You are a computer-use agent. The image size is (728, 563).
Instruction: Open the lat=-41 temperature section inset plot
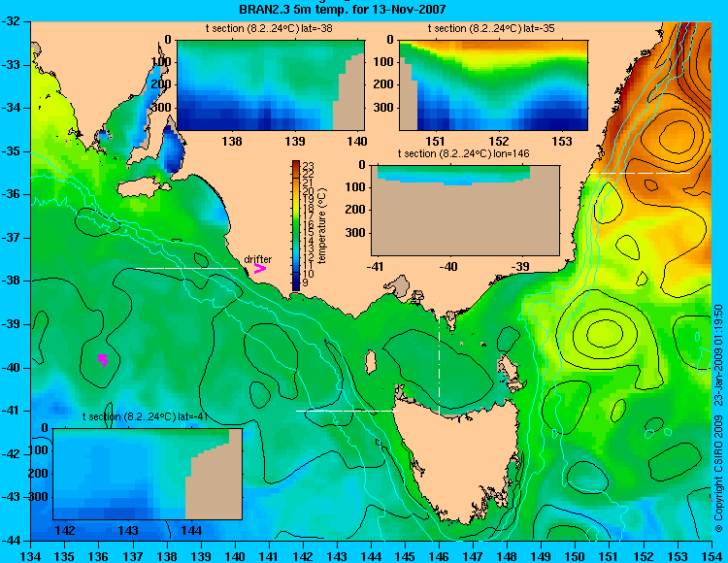[148, 474]
